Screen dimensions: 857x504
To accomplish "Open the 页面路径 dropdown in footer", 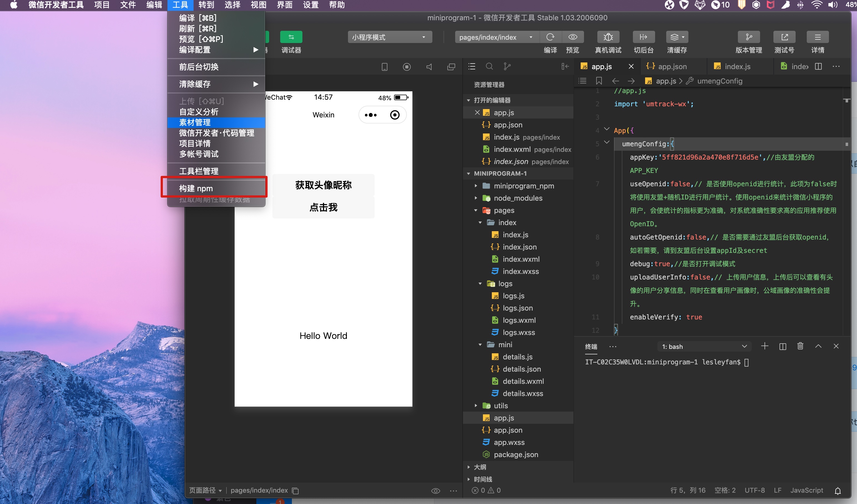I will coord(206,490).
